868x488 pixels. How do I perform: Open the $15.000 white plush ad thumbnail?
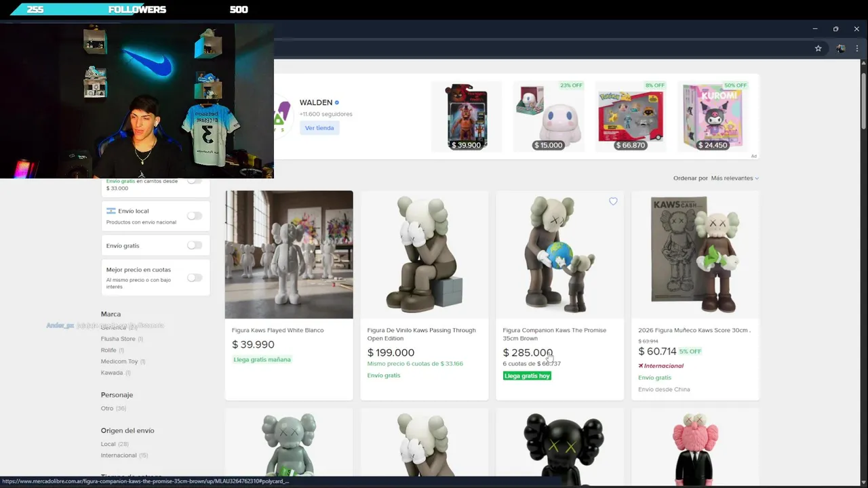[548, 117]
